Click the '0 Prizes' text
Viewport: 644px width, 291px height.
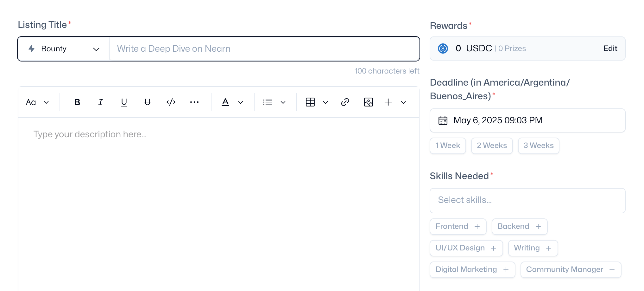click(512, 48)
